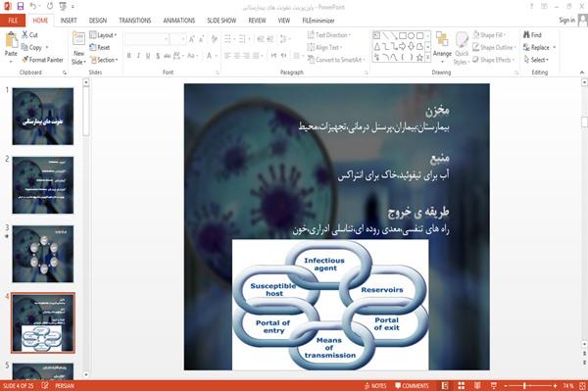This screenshot has width=588, height=391.
Task: Click the Copy button in Clipboard group
Action: (x=31, y=47)
